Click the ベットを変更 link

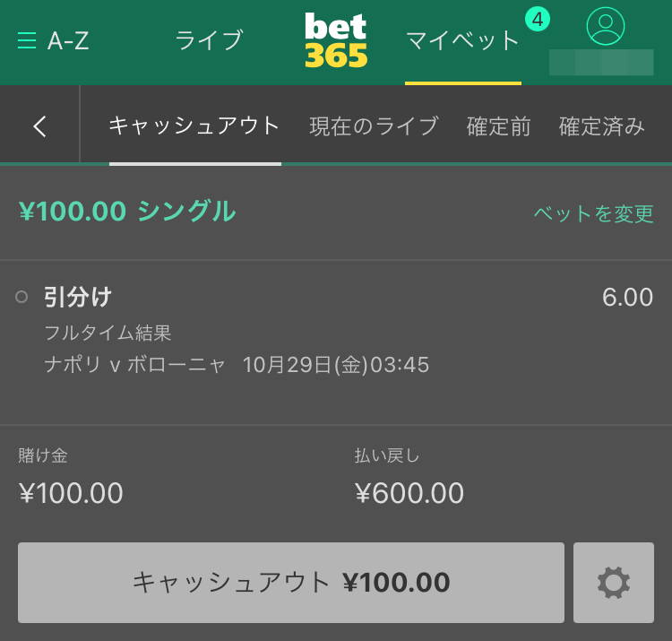click(593, 213)
